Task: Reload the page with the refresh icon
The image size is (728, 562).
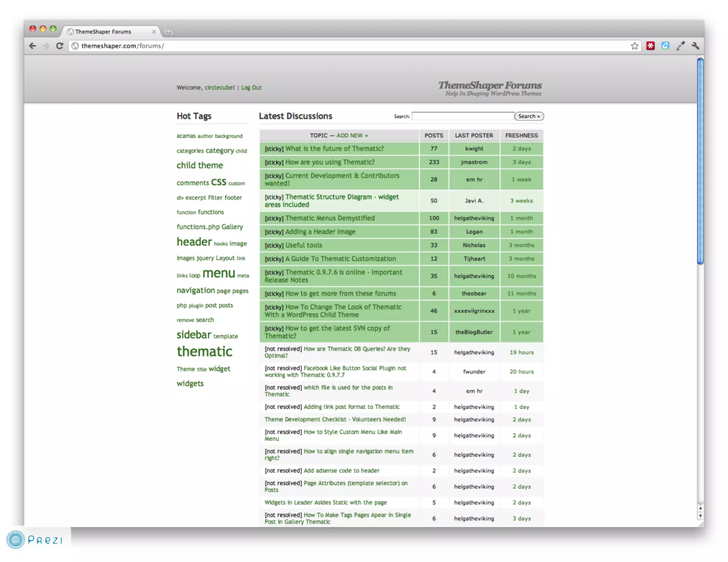Action: 59,46
